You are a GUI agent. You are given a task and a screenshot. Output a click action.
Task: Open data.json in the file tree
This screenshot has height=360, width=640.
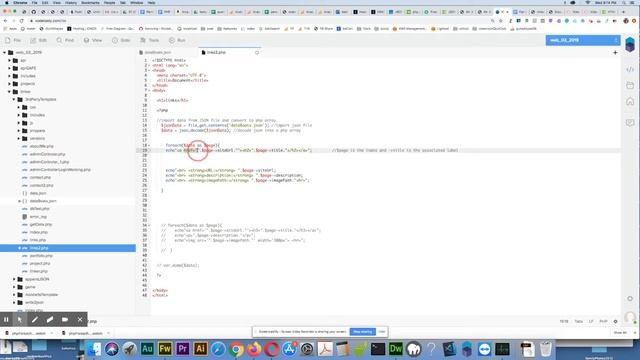click(38, 193)
